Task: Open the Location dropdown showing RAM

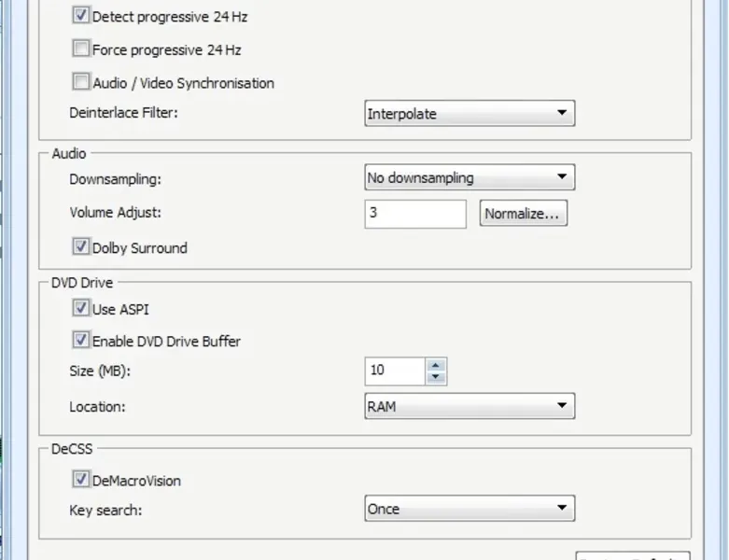Action: pyautogui.click(x=469, y=406)
